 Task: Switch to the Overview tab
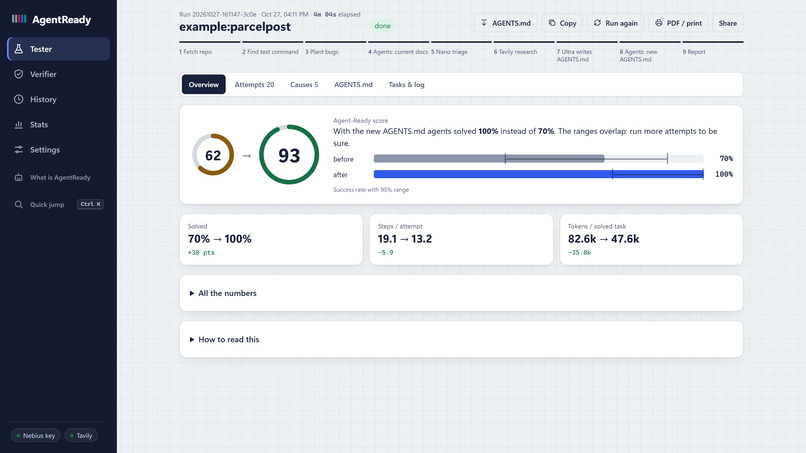(x=204, y=84)
